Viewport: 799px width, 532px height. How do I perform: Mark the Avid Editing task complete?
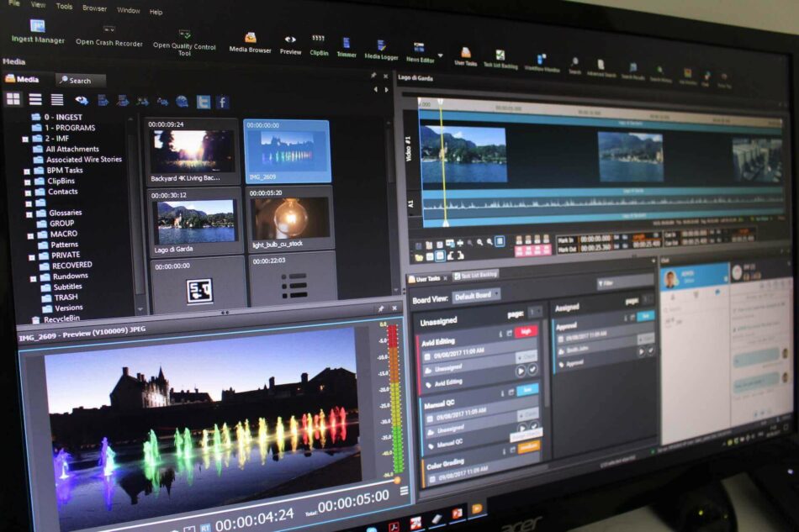click(x=532, y=370)
